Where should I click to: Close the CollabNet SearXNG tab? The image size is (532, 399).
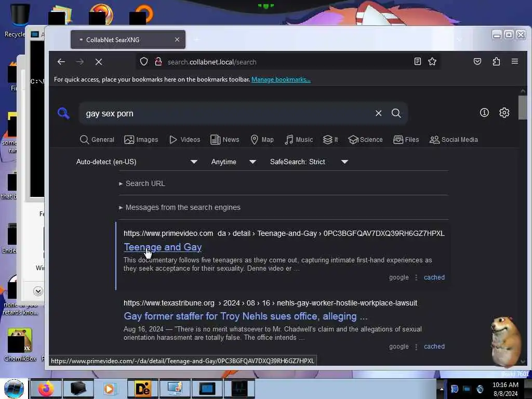[x=177, y=39]
